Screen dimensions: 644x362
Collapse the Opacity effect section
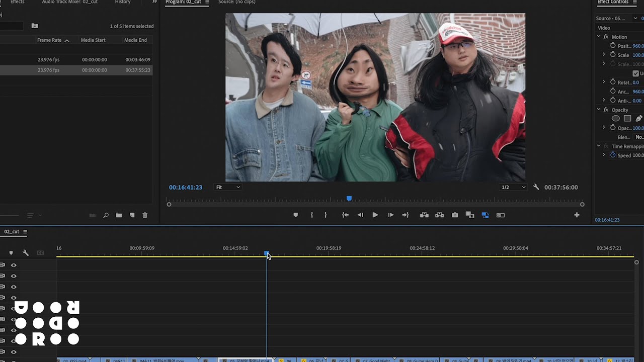(x=599, y=110)
